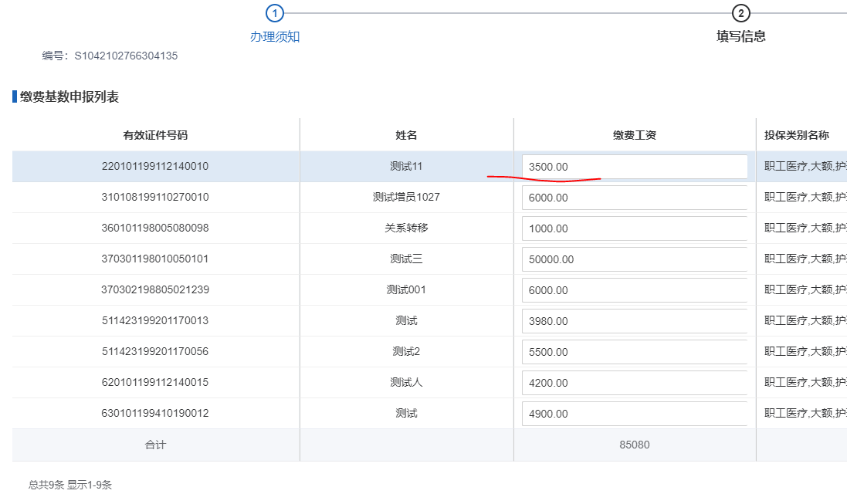Click the 5500.00 input for 测试2
The height and width of the screenshot is (504, 847).
click(x=634, y=352)
